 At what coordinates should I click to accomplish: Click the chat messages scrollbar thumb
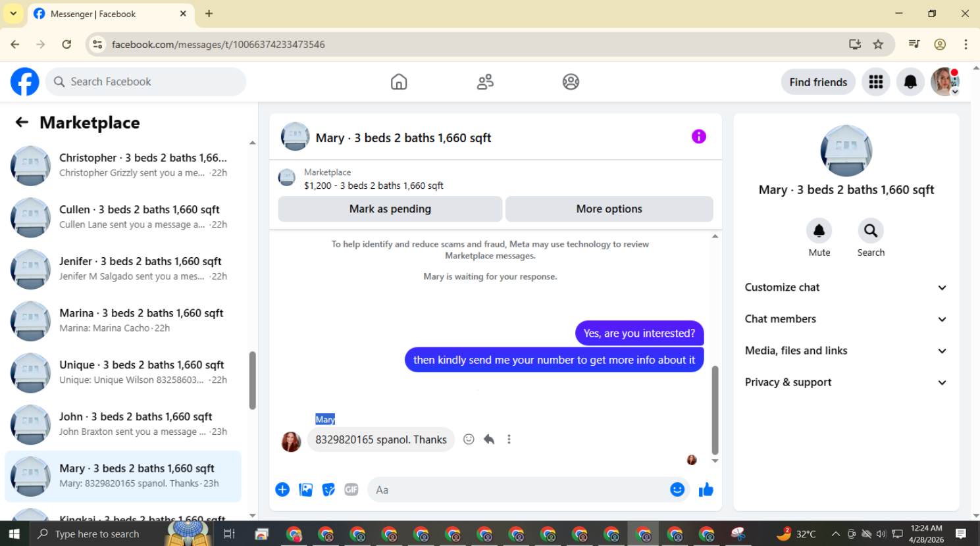point(715,410)
